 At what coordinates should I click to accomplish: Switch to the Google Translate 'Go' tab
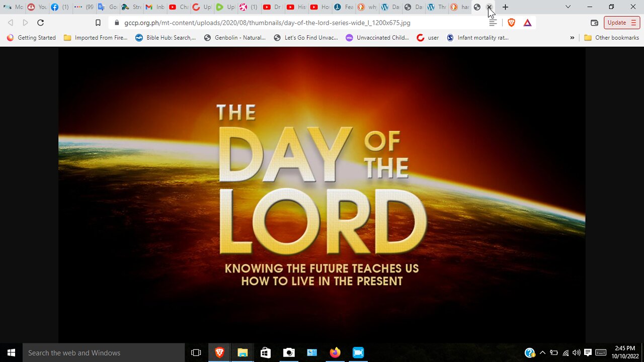[108, 7]
